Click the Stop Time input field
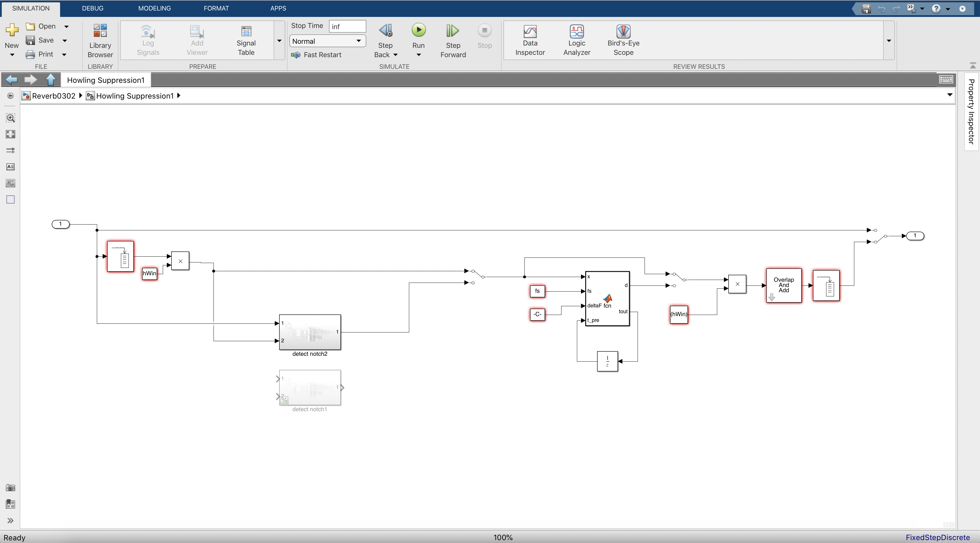 347,26
